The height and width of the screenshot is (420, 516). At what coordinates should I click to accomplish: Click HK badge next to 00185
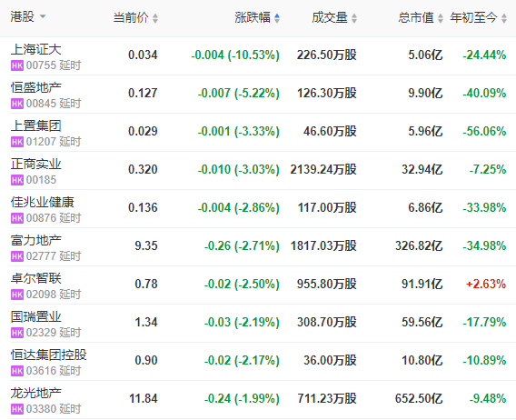coord(17,180)
